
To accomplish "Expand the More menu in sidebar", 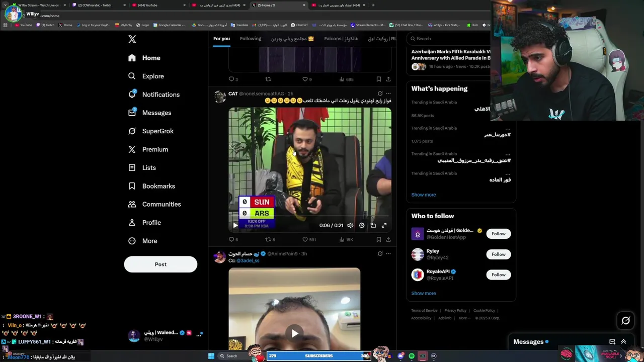I will [143, 241].
